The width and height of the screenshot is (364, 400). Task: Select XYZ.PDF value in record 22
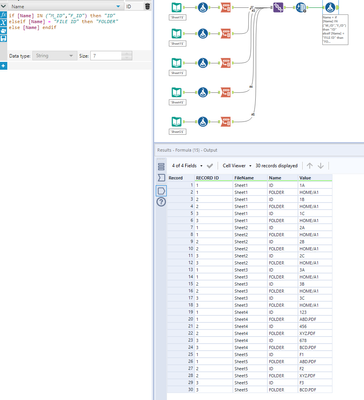[315, 333]
